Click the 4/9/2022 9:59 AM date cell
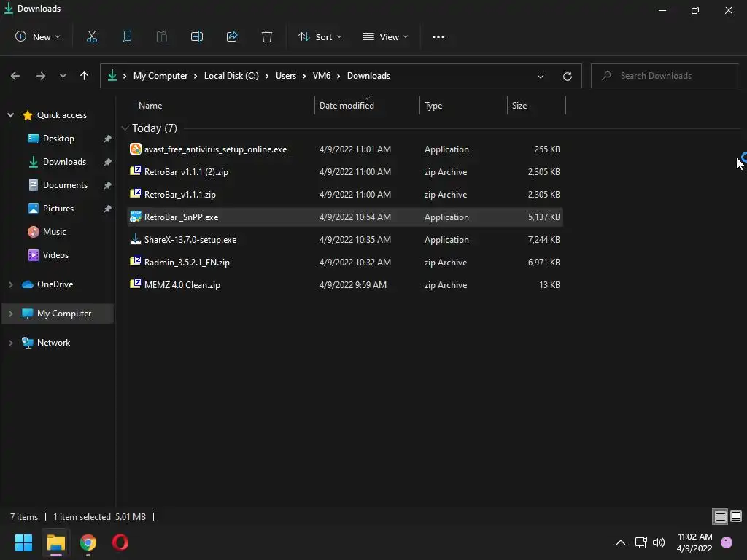Screen dimensions: 747x560 [x=353, y=285]
